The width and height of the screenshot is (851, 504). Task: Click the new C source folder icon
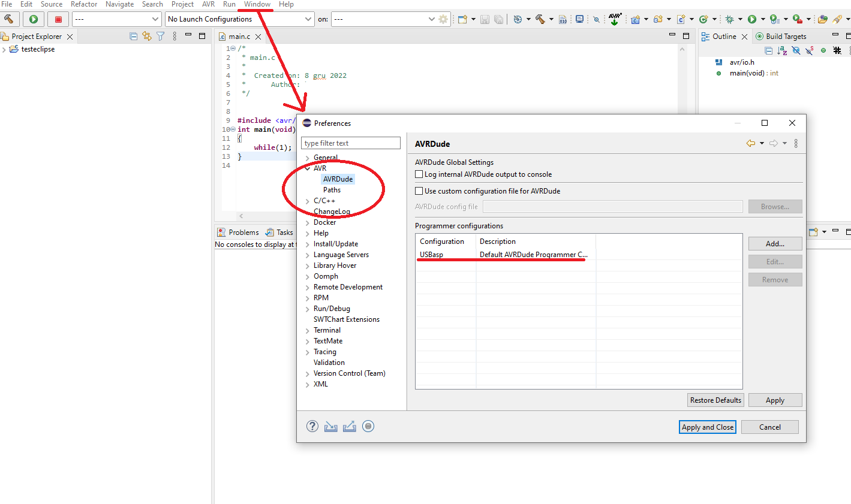pos(658,19)
